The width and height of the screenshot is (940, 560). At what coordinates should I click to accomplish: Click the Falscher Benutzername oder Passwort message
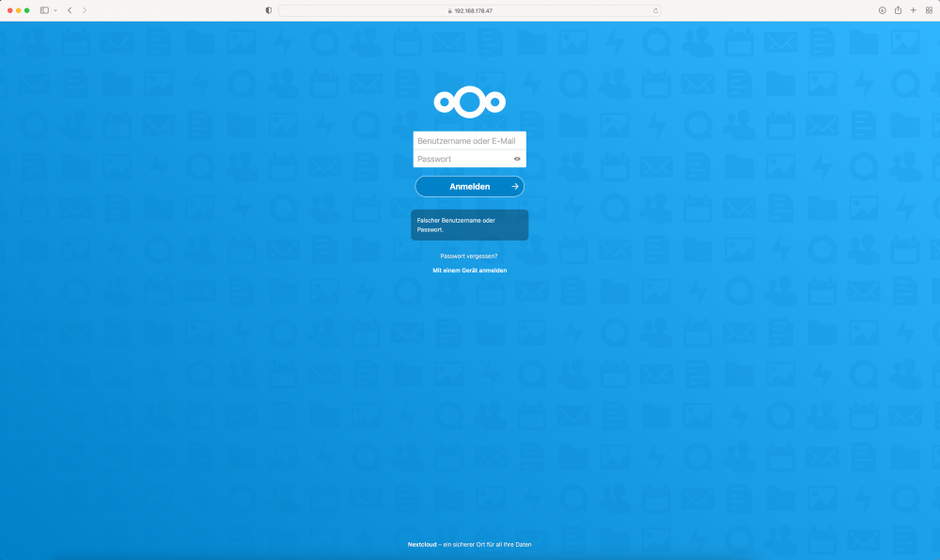[x=469, y=225]
